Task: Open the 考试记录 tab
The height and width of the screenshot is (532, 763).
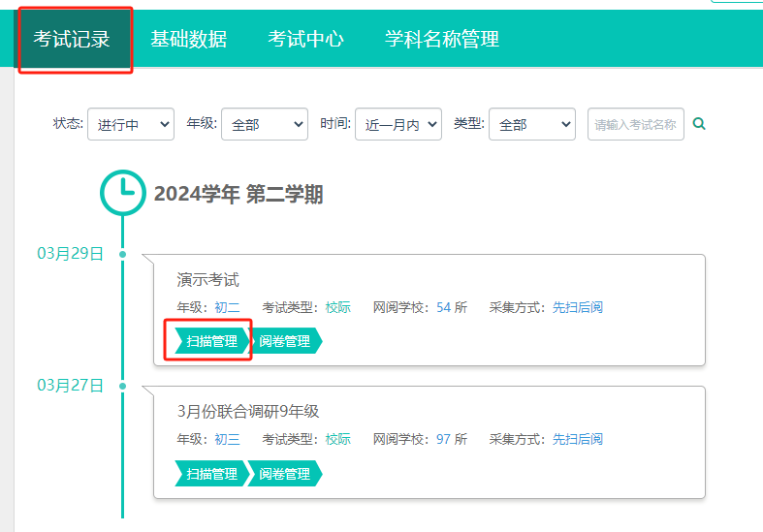Action: [x=72, y=39]
